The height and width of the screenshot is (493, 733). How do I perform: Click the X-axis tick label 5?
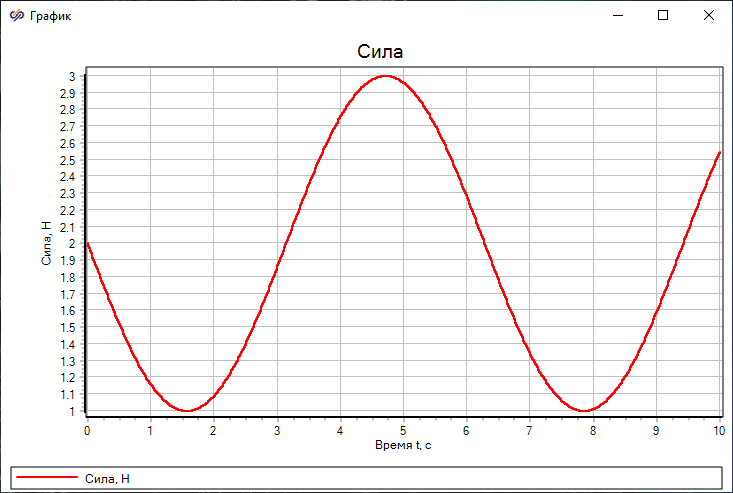[x=403, y=429]
